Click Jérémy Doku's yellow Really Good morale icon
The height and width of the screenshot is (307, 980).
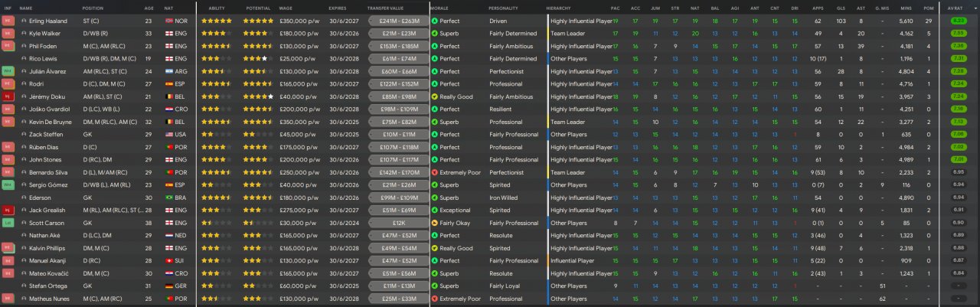pos(434,96)
